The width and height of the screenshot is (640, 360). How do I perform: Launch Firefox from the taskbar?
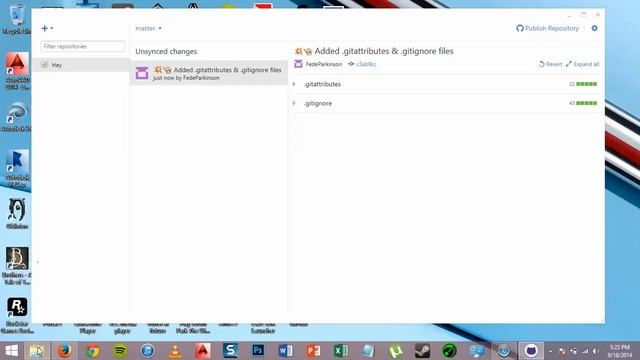coord(64,351)
